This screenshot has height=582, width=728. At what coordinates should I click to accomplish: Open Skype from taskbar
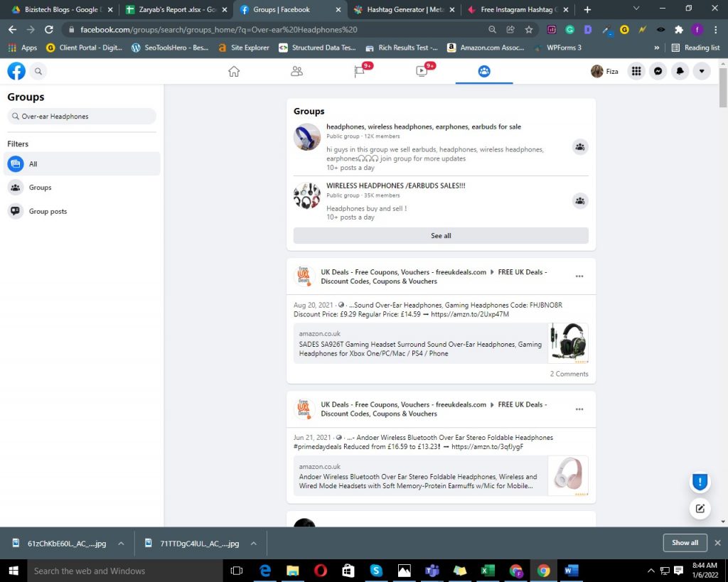(x=376, y=571)
